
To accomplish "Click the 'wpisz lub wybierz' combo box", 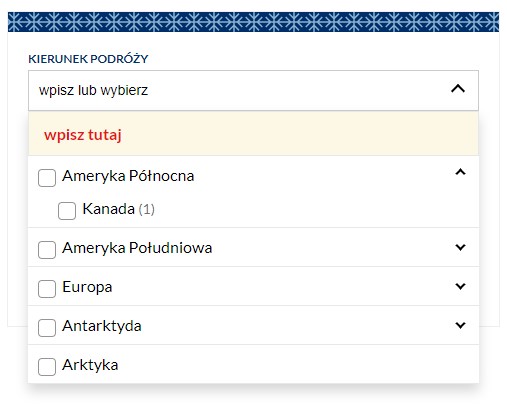I will pyautogui.click(x=253, y=90).
